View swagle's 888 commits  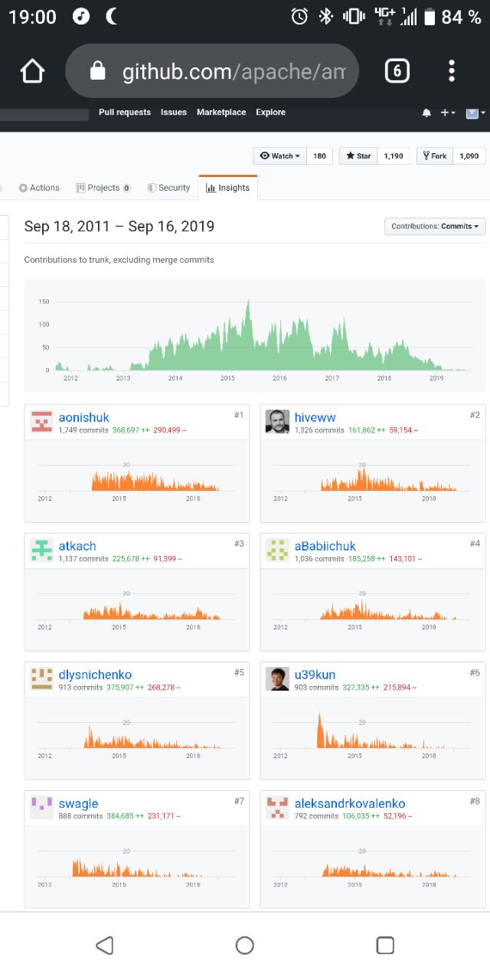coord(80,816)
